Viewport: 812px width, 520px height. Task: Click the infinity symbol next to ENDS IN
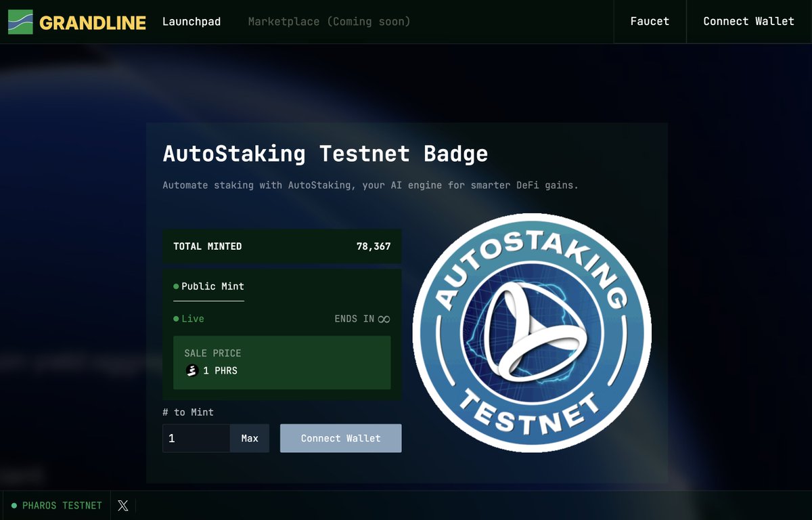point(384,319)
